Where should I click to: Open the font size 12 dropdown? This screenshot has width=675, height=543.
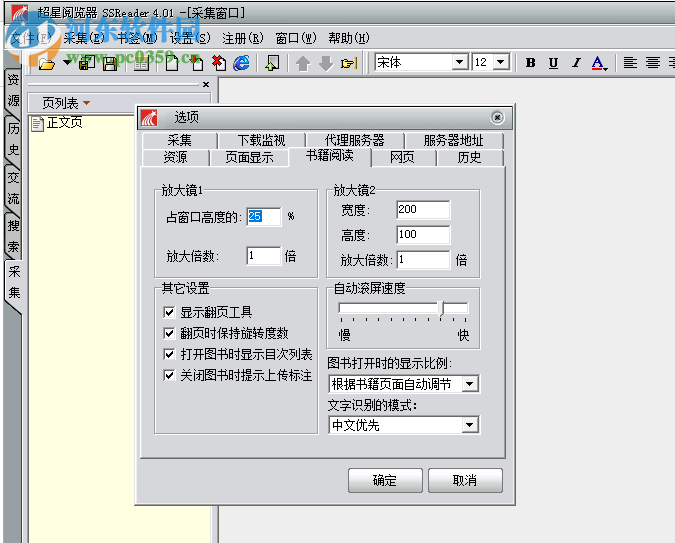pyautogui.click(x=501, y=62)
